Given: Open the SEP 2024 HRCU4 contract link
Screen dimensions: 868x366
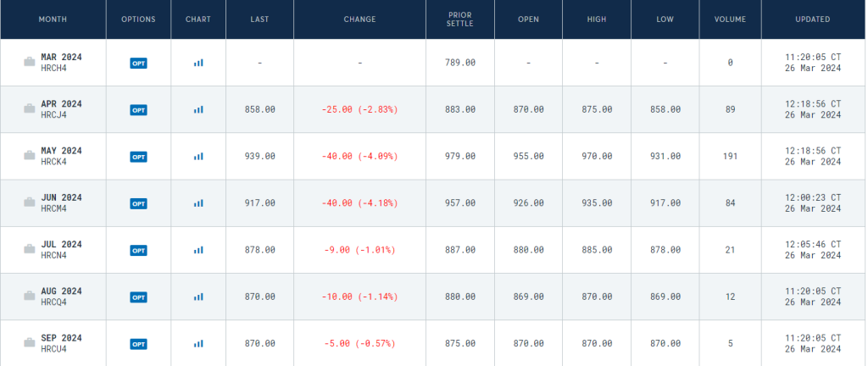Looking at the screenshot, I should 60,344.
